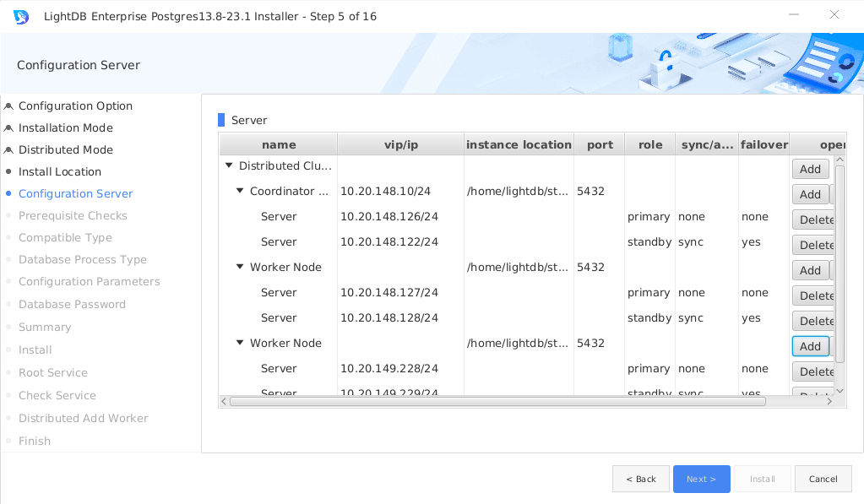This screenshot has width=864, height=504.
Task: Delete server 10.20.149.228/24
Action: click(x=813, y=371)
